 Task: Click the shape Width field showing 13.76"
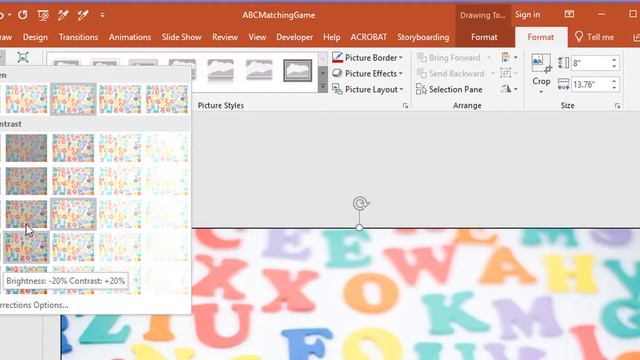(591, 84)
